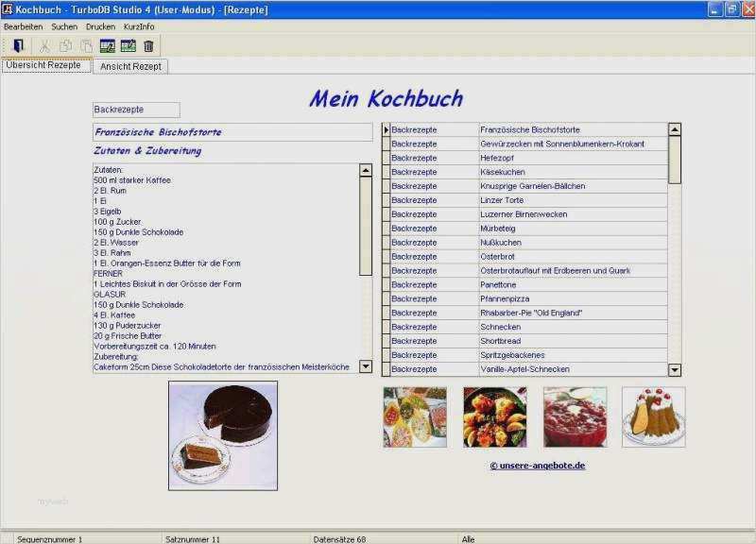The width and height of the screenshot is (756, 544).
Task: Select the Linzer Torte recipe row
Action: (524, 200)
